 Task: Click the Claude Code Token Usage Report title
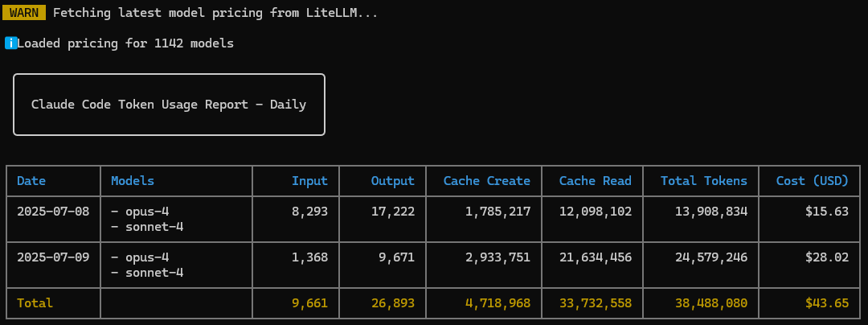point(169,105)
